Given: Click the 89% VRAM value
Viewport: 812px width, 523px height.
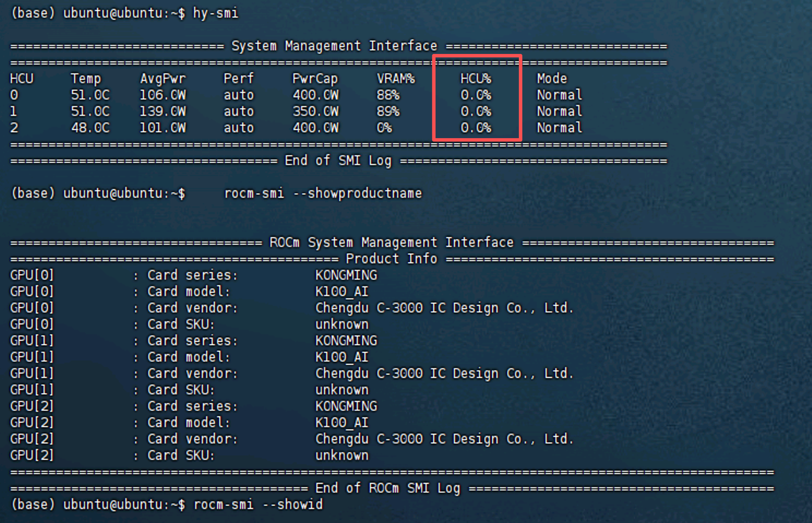Looking at the screenshot, I should 388,111.
